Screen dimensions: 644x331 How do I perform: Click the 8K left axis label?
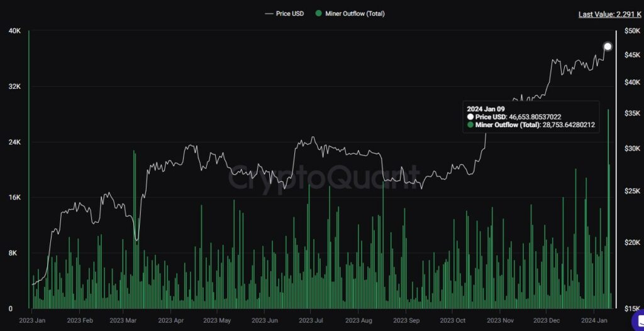pyautogui.click(x=15, y=253)
